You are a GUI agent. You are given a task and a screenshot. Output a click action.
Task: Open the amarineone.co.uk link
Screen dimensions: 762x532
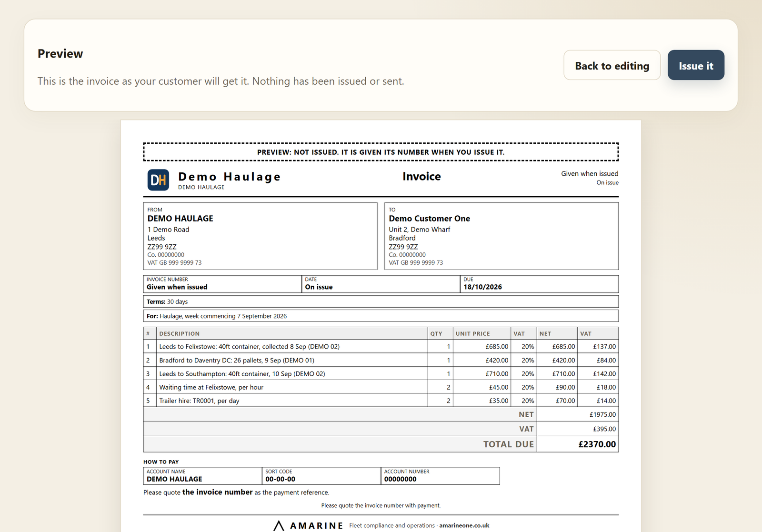pyautogui.click(x=464, y=525)
